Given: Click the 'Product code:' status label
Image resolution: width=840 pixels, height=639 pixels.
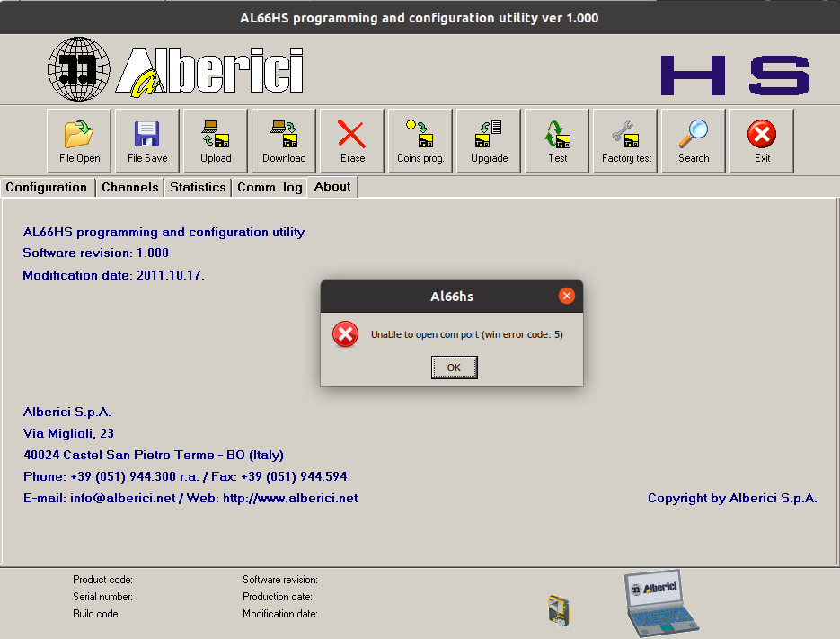Looking at the screenshot, I should 102,580.
